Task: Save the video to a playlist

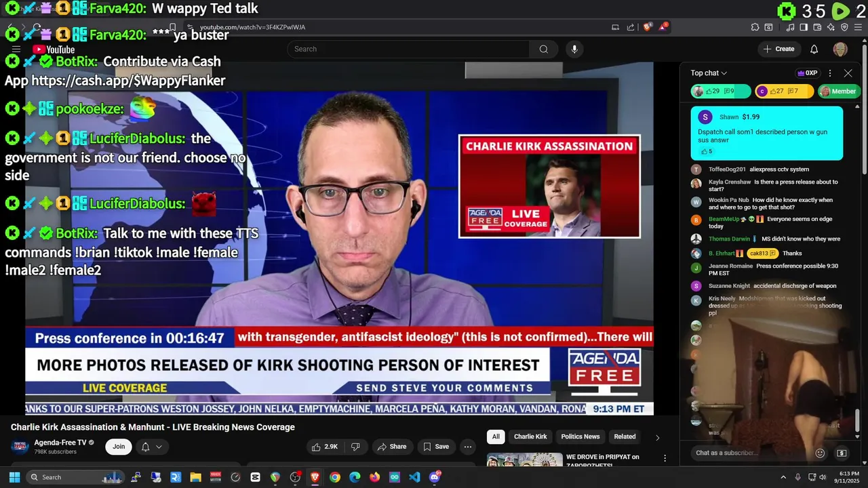Action: click(x=436, y=447)
